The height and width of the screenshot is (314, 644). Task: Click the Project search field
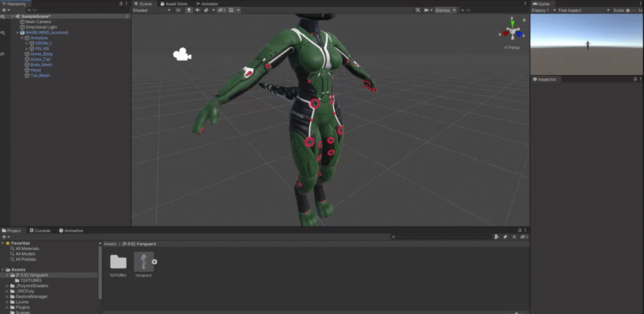tap(442, 237)
